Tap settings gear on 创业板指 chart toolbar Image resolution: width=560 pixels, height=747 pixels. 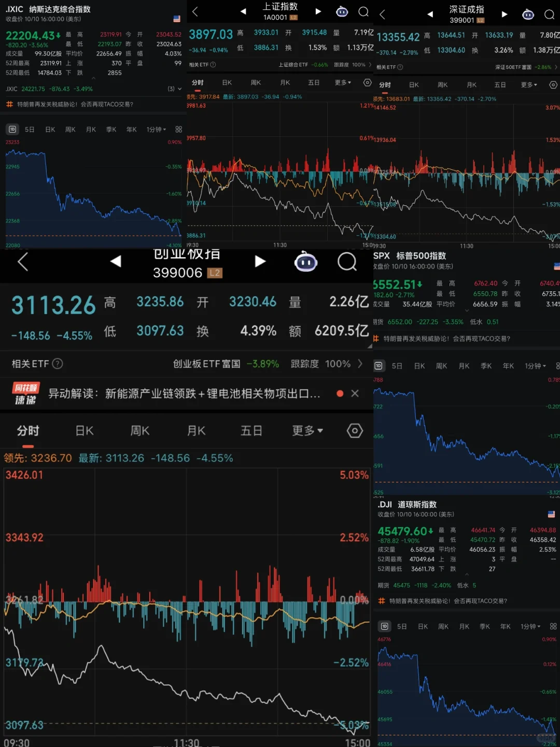[355, 431]
